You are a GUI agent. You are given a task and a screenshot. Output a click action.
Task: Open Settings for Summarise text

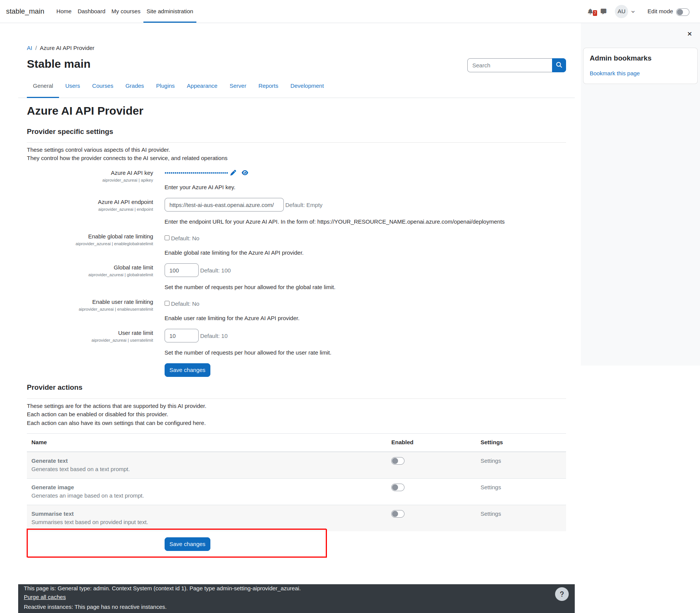491,514
